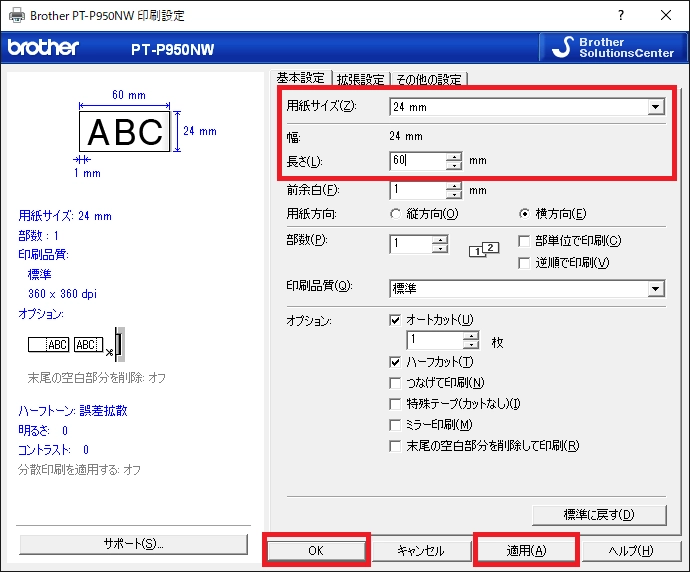Click the 適用 apply button
Screen dimensions: 690x572
point(526,550)
